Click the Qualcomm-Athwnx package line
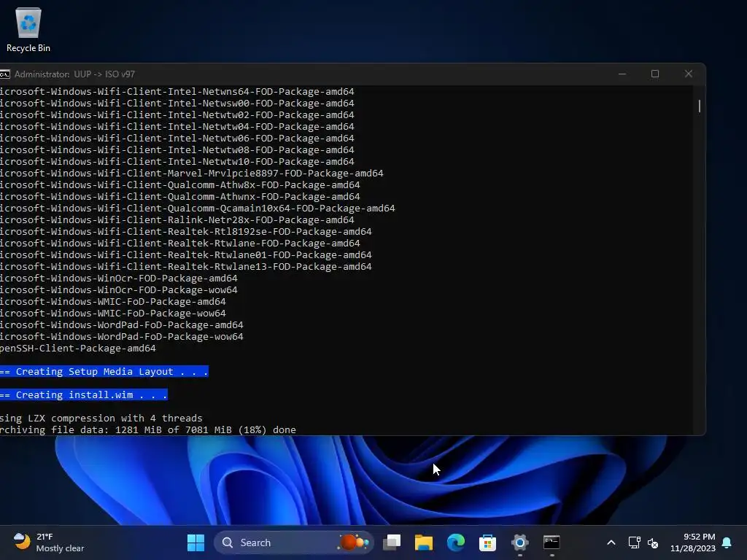Screen dimensions: 747x560 (180, 197)
